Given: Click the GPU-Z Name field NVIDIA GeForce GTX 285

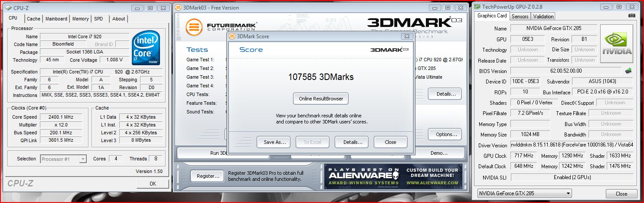Looking at the screenshot, I should click(554, 29).
